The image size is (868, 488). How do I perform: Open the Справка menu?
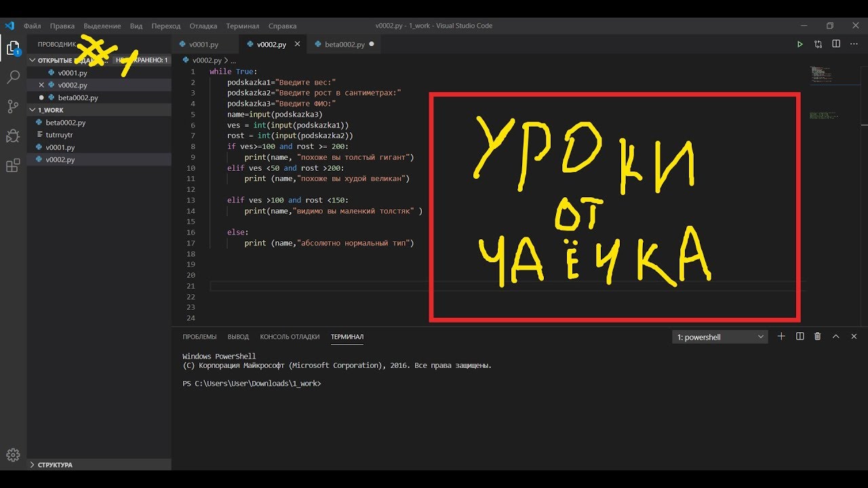[x=283, y=26]
